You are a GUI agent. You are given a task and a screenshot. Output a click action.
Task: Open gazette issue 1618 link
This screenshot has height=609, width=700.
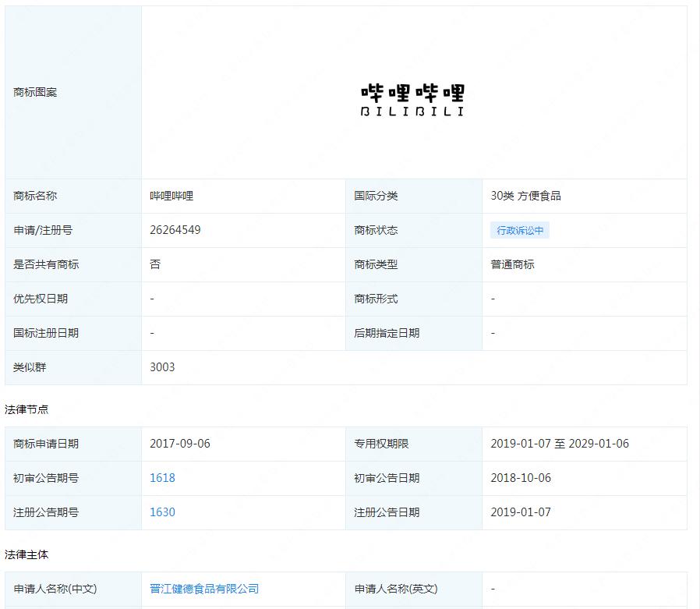pos(161,478)
